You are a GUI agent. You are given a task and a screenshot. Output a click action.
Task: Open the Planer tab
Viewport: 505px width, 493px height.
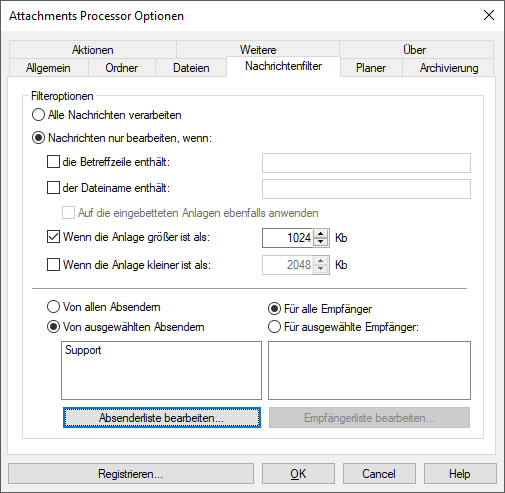pos(371,68)
